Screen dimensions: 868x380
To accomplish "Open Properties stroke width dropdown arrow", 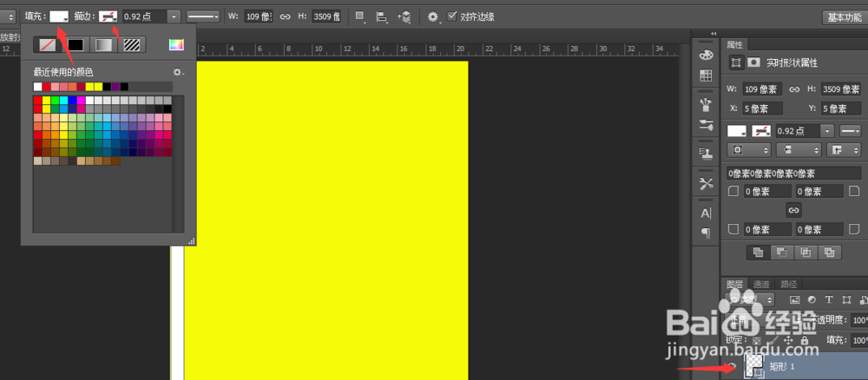I will click(x=827, y=131).
